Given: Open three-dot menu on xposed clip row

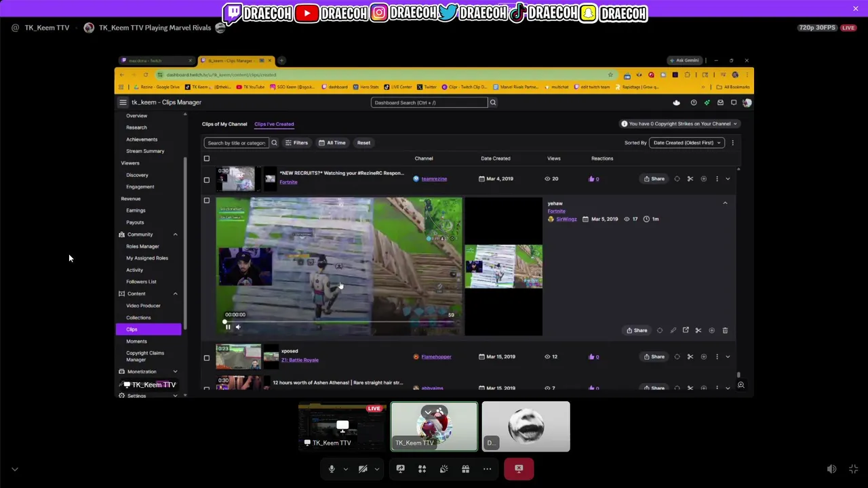Looking at the screenshot, I should 717,357.
